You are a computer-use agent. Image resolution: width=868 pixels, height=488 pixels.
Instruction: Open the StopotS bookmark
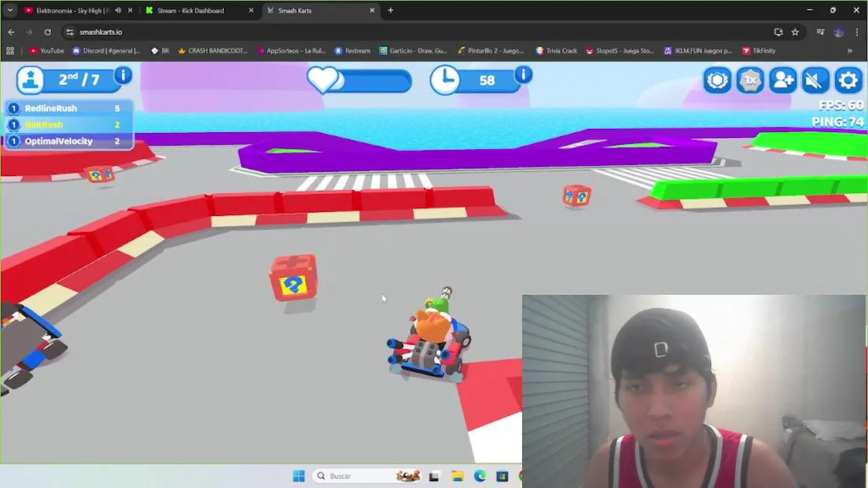click(620, 51)
